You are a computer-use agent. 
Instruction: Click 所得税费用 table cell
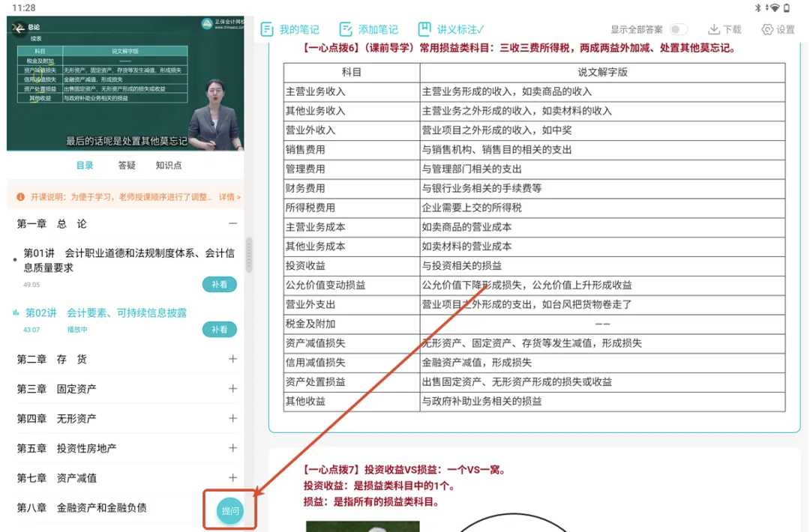(351, 208)
